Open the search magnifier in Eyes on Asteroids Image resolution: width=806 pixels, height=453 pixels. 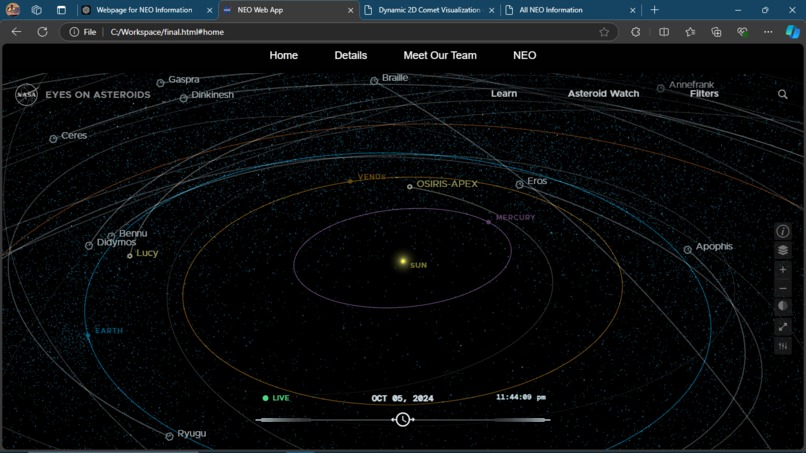[782, 94]
